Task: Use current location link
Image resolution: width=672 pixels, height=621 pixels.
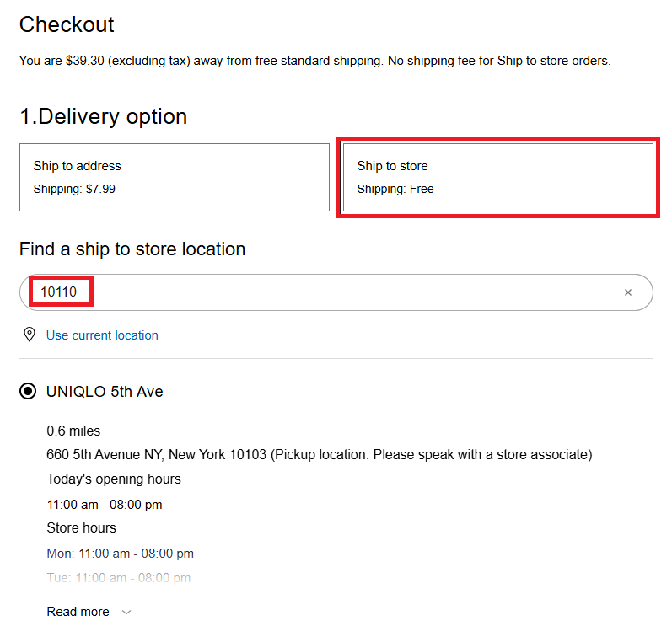Action: pyautogui.click(x=102, y=335)
